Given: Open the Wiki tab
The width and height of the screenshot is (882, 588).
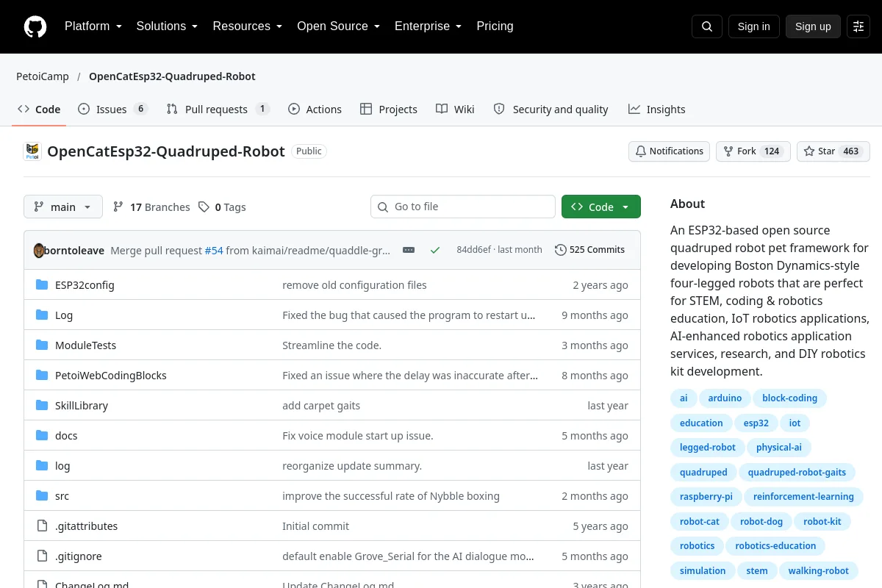Looking at the screenshot, I should [x=455, y=109].
